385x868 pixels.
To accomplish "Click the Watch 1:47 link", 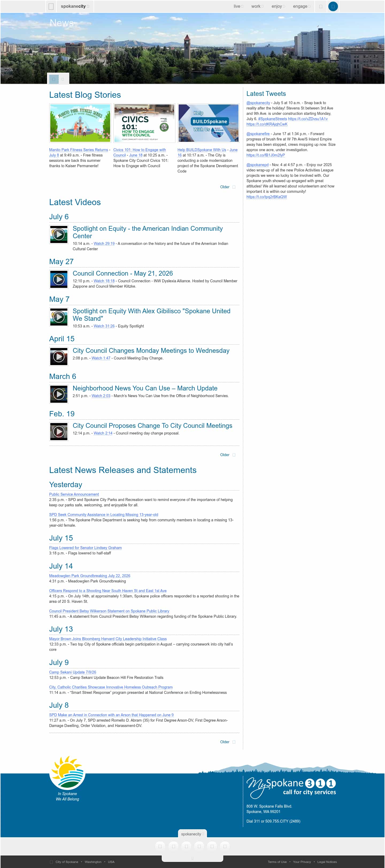I will [x=101, y=358].
